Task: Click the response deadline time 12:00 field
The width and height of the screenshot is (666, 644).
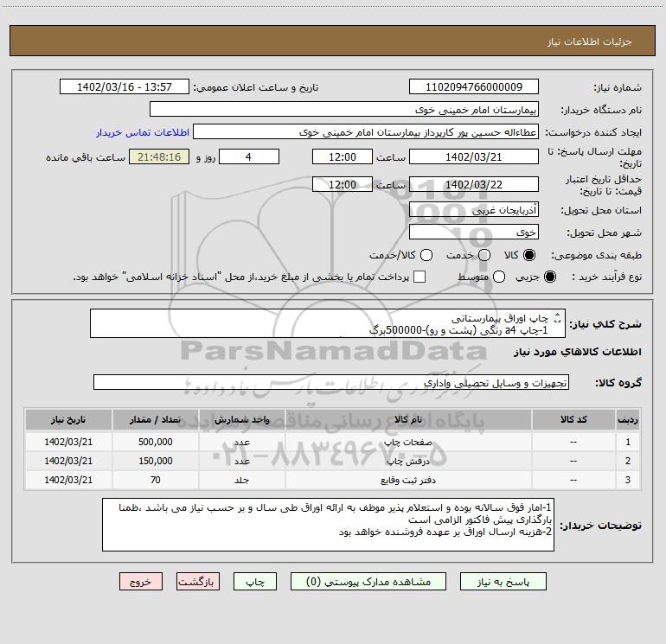Action: coord(343,156)
